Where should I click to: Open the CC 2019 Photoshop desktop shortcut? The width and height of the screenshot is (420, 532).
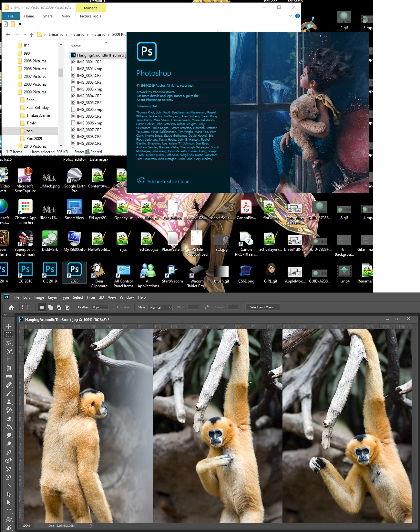(50, 273)
